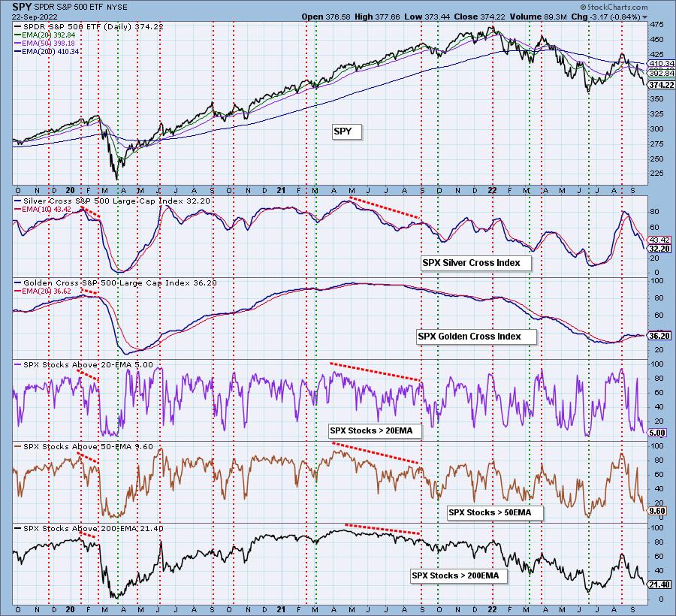Click legend entry 'SPDR S&P 500 ETF (Daily) 374.22'
The image size is (676, 616).
(x=89, y=27)
